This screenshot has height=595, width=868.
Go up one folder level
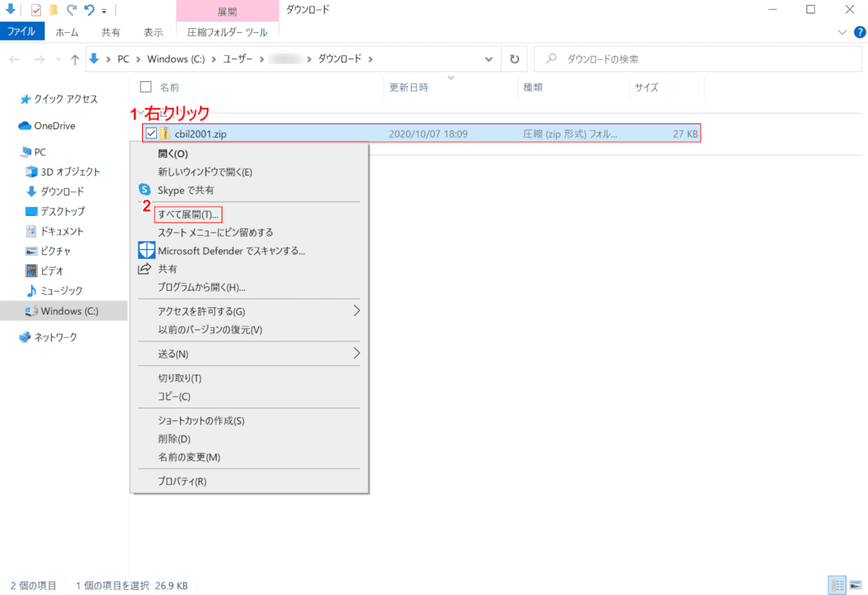click(x=74, y=59)
